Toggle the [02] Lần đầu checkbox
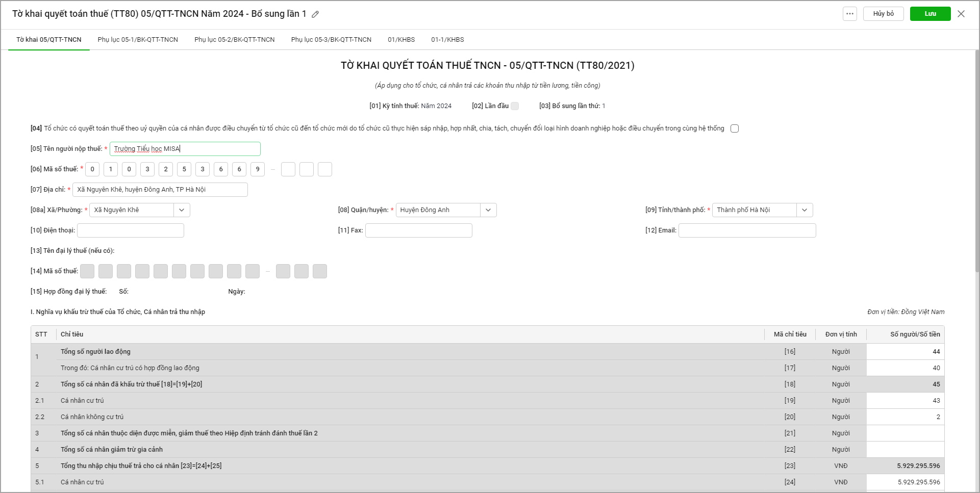 515,106
